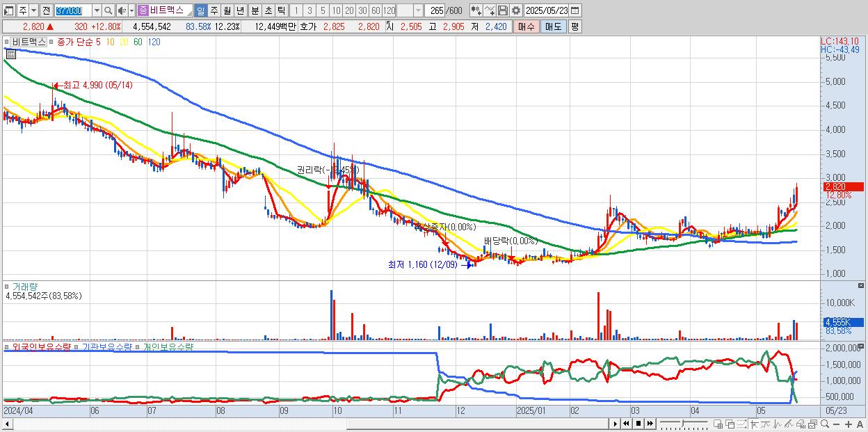The height and width of the screenshot is (432, 868).
Task: Open the 주 type dropdown arrow
Action: tap(34, 10)
